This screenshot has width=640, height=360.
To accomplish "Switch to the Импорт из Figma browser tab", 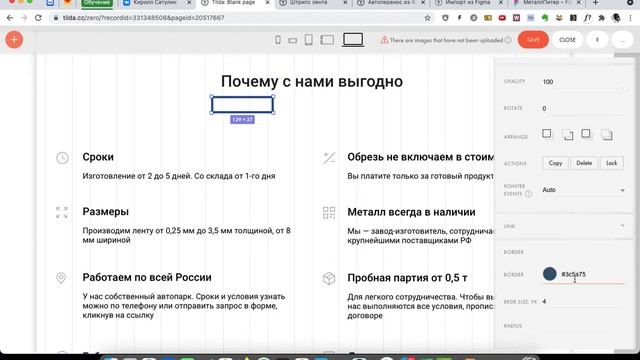I will (x=468, y=2).
